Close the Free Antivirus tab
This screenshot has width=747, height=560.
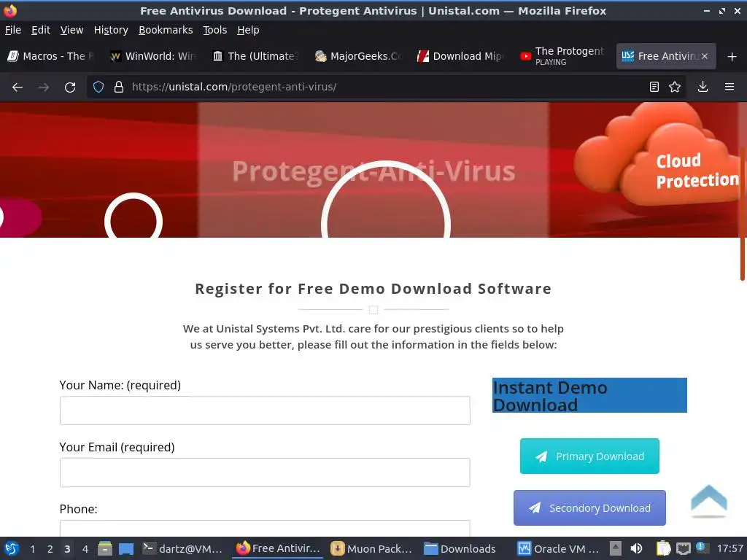705,56
